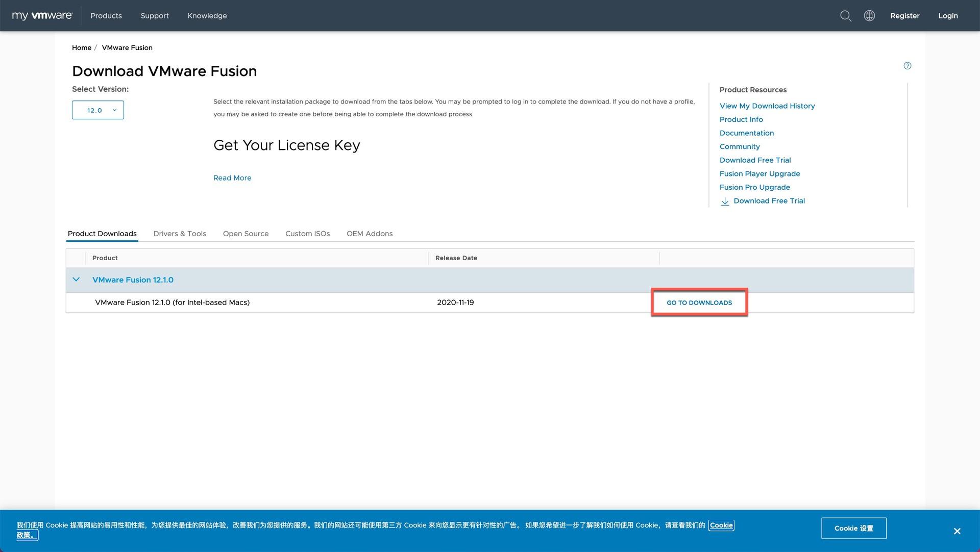Open the Knowledge menu
980x552 pixels.
207,16
